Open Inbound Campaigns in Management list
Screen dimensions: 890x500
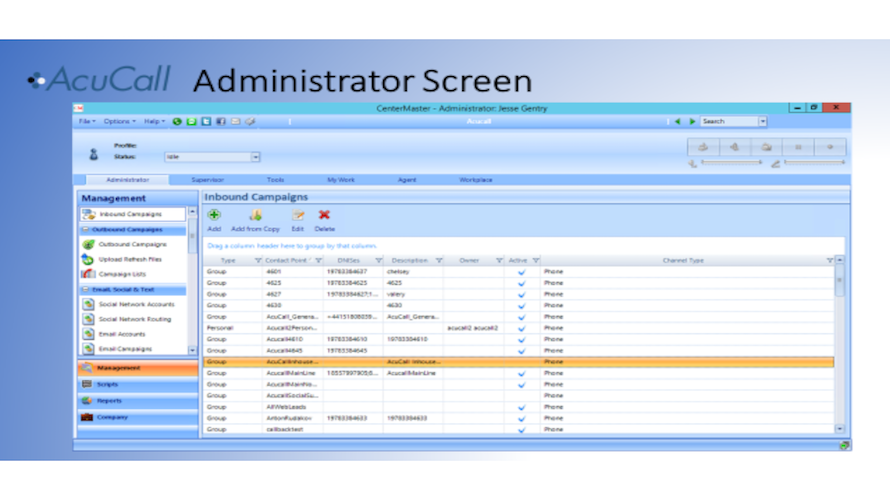(133, 214)
